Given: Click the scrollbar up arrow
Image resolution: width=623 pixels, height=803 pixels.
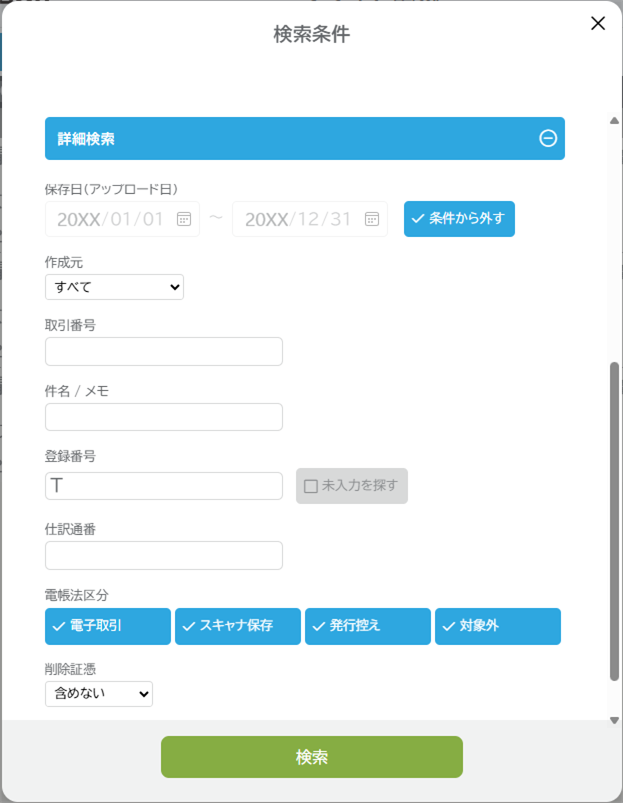Looking at the screenshot, I should coord(614,121).
